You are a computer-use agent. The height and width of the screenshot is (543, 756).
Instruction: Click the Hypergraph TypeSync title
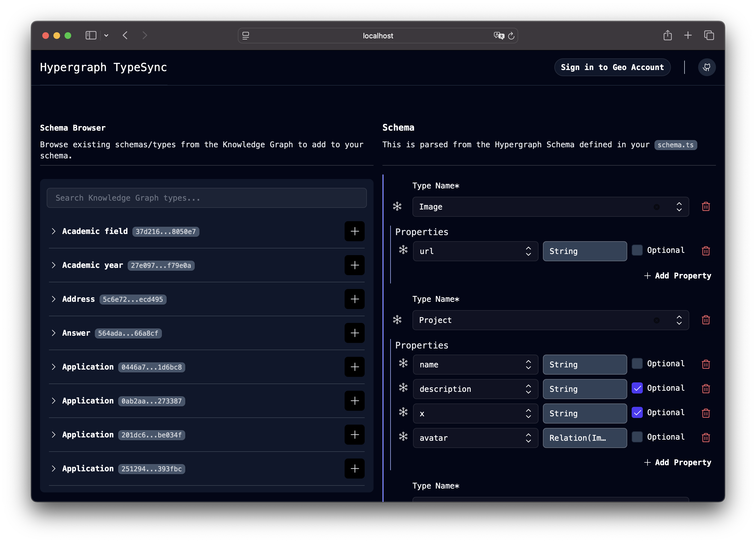[103, 67]
